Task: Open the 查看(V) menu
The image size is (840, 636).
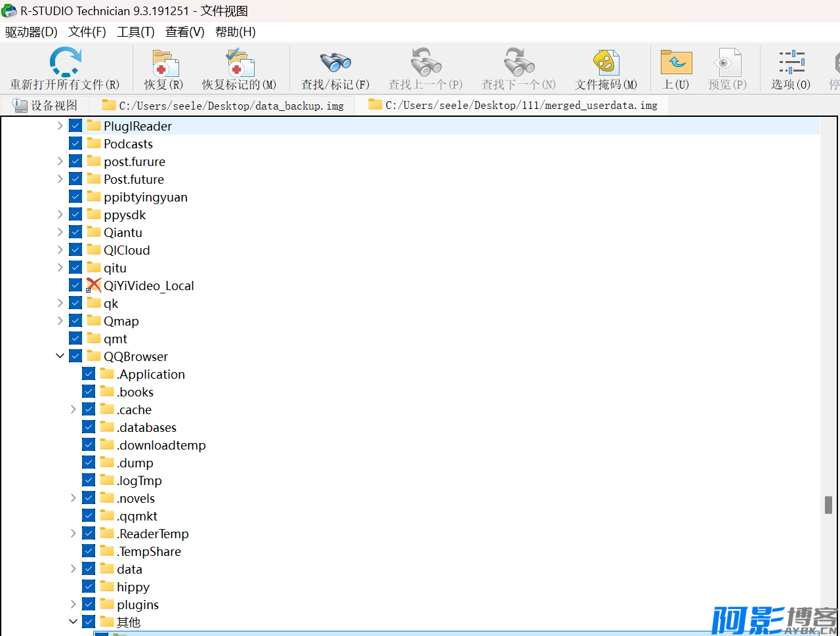Action: (x=185, y=32)
